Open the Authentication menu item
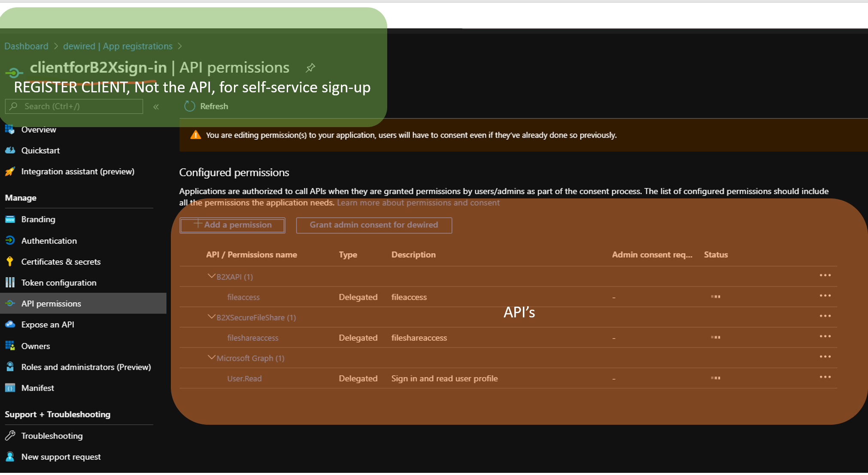The height and width of the screenshot is (475, 868). [x=49, y=241]
